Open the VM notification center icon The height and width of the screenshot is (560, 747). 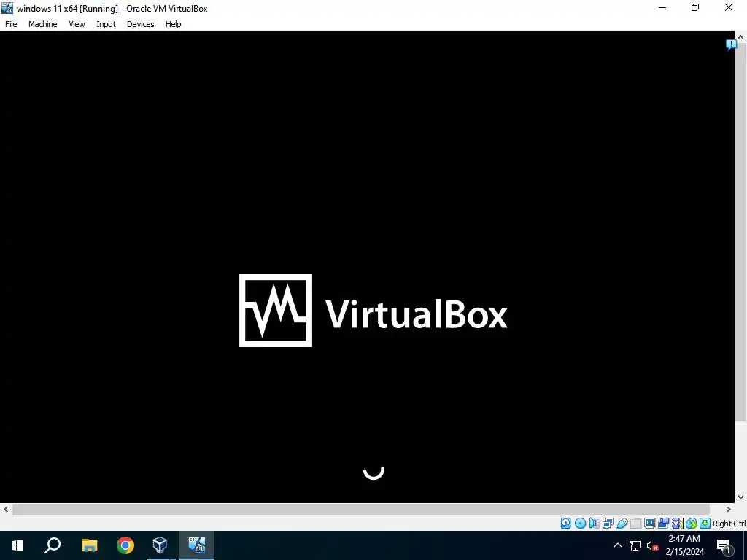(731, 44)
